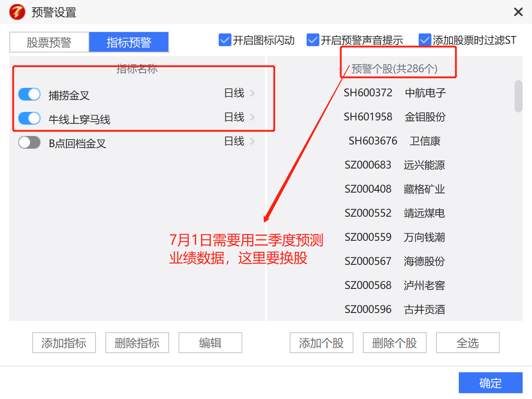The width and height of the screenshot is (532, 399).
Task: Confirm with the 确定 button
Action: click(490, 383)
